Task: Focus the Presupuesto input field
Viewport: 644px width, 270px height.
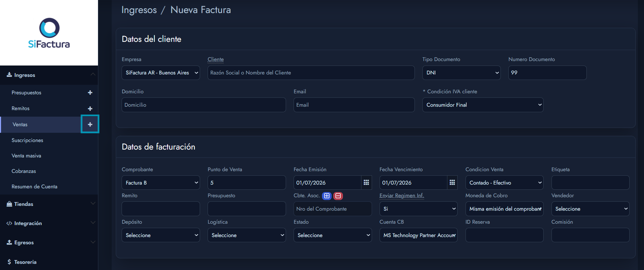Action: click(x=247, y=209)
